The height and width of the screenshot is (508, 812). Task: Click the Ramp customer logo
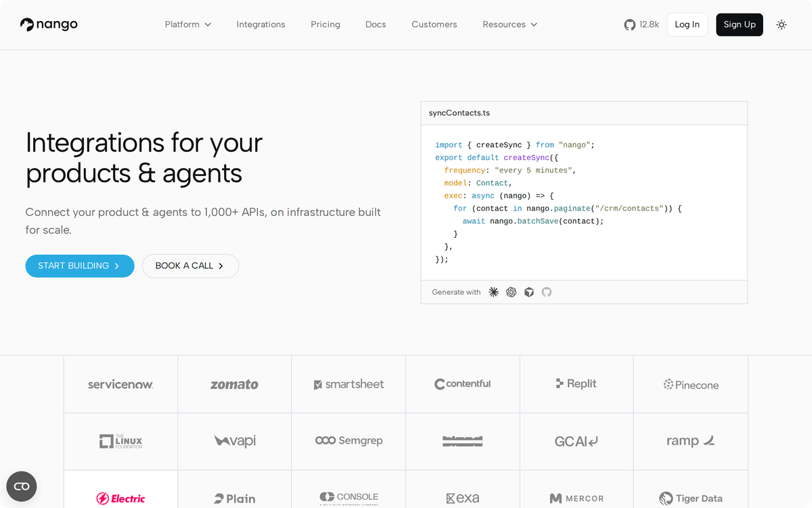(691, 441)
